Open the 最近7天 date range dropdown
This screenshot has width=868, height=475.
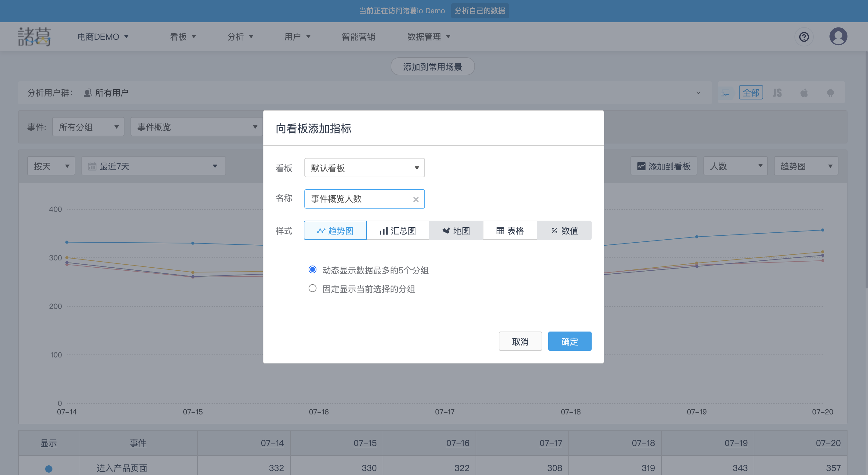pyautogui.click(x=153, y=166)
